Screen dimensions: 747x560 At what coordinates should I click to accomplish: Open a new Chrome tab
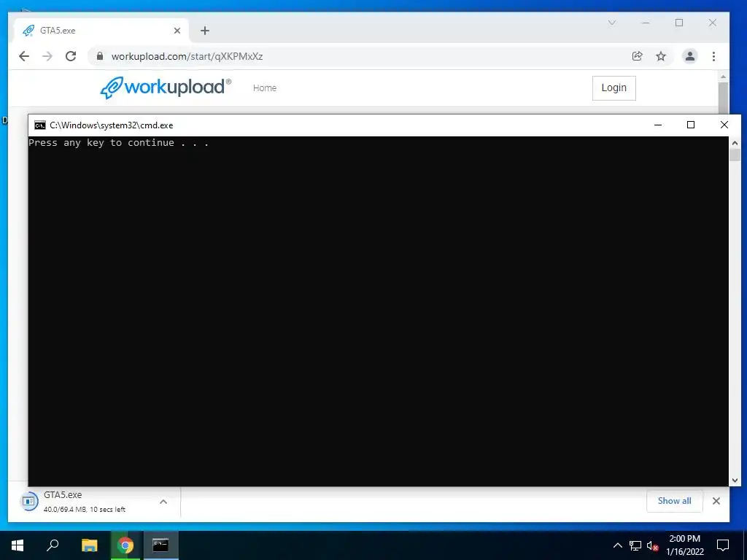click(x=205, y=31)
